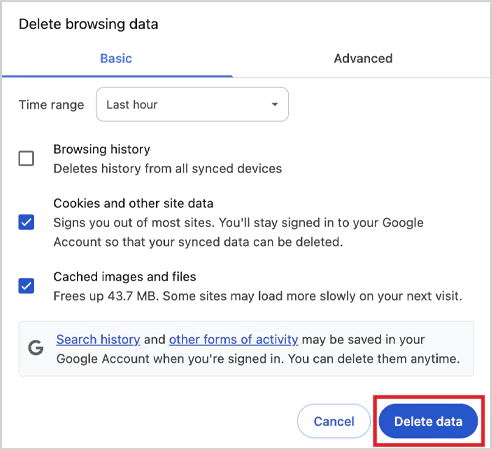Image resolution: width=492 pixels, height=450 pixels.
Task: Click the Cached images and files label
Action: (125, 277)
